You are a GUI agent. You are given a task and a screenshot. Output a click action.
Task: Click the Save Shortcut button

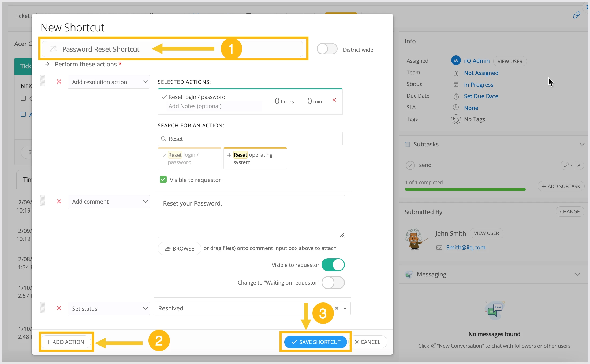[x=315, y=342]
